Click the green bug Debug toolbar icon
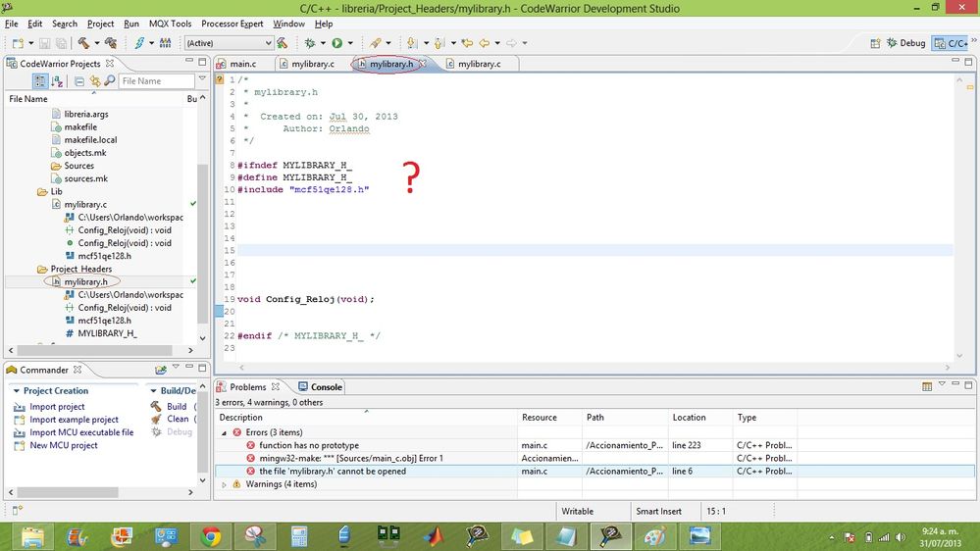 point(309,43)
